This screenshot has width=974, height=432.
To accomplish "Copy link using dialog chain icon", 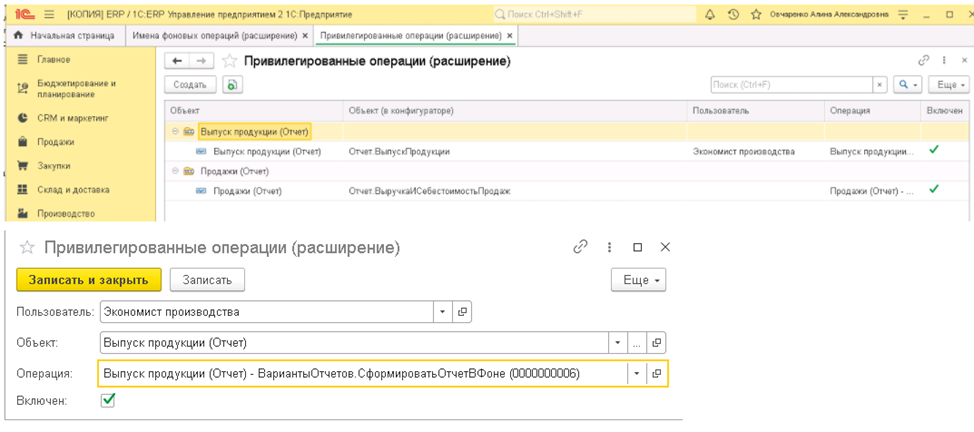I will pyautogui.click(x=580, y=247).
